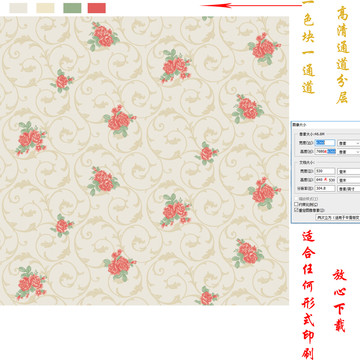Select the light gray color swatch

coord(18,8)
